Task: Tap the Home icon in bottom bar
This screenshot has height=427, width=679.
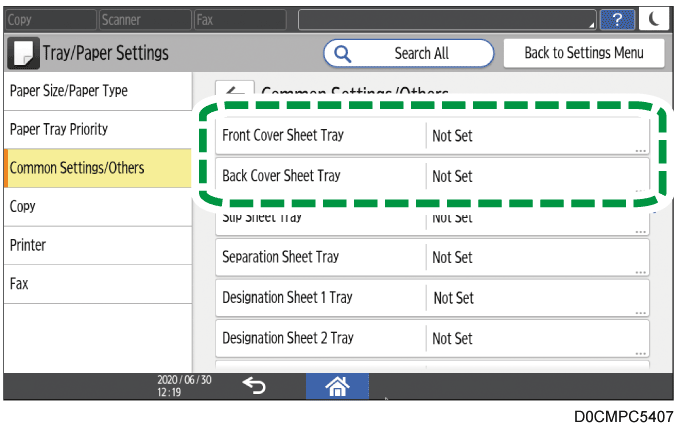Action: click(338, 387)
